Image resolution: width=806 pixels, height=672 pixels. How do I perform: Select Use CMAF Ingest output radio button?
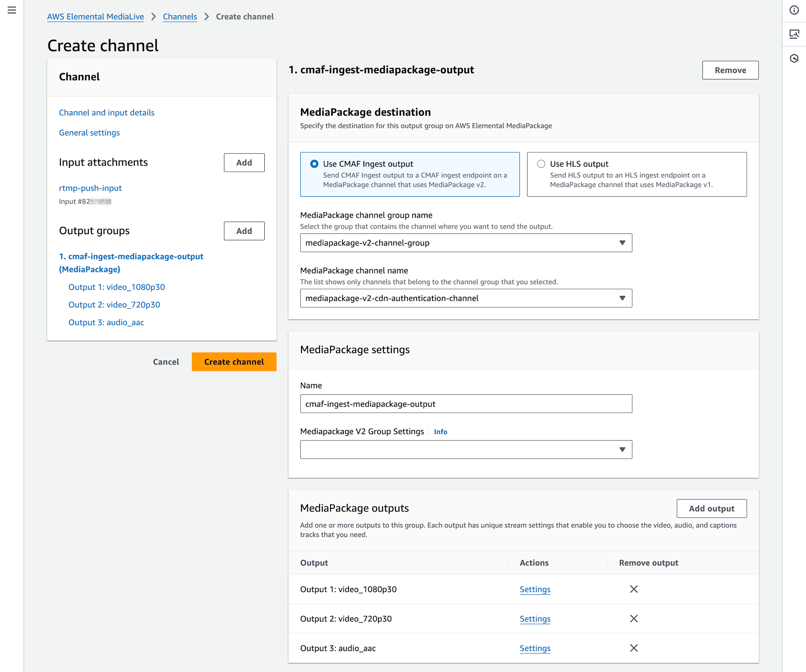pos(314,164)
